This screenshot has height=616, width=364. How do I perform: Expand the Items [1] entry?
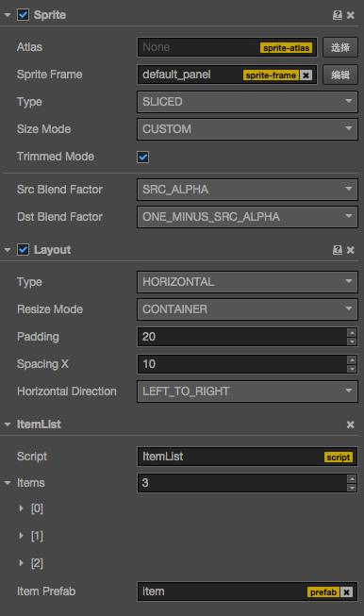tap(21, 536)
